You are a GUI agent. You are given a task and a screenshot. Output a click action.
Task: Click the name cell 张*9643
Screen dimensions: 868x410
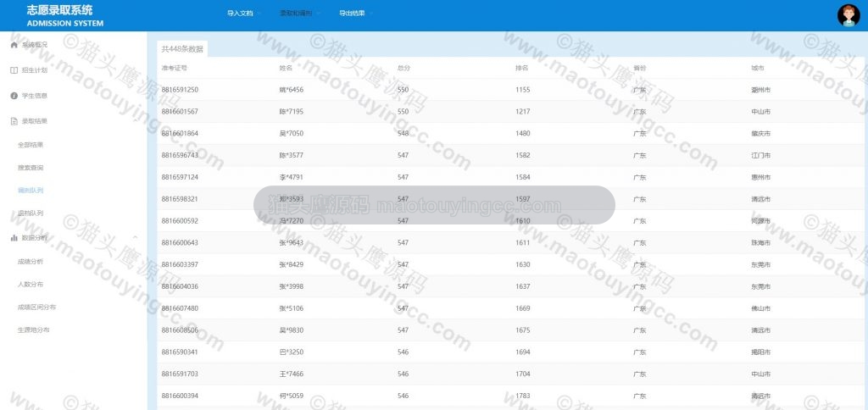tap(292, 243)
